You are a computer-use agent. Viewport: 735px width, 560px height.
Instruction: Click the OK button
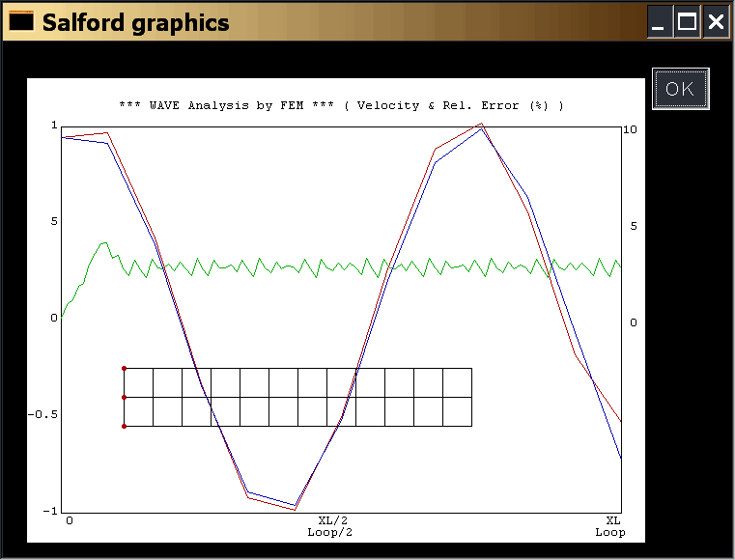tap(680, 89)
